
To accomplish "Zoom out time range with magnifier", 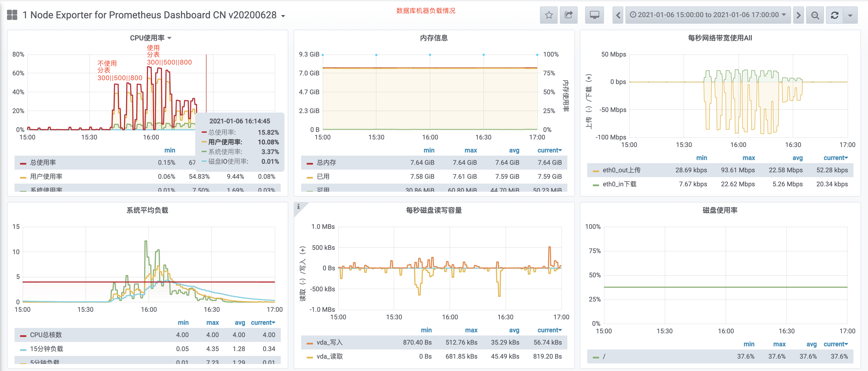I will point(815,15).
